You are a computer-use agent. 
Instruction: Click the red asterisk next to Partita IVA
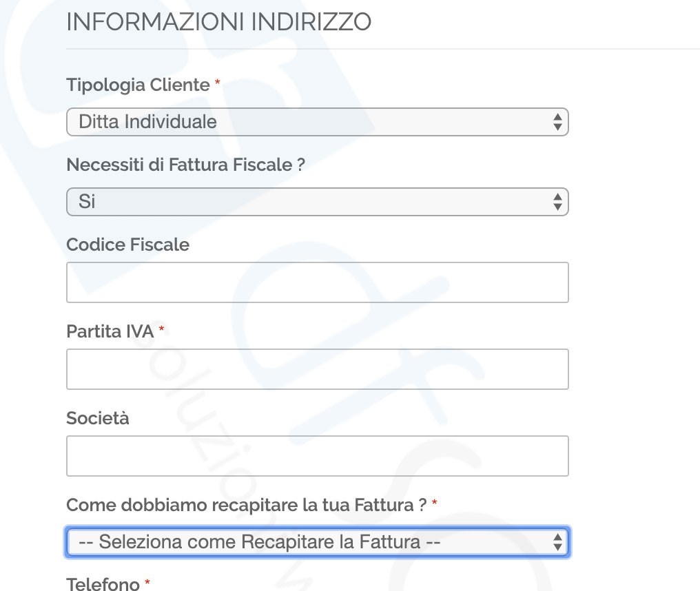coord(162,329)
